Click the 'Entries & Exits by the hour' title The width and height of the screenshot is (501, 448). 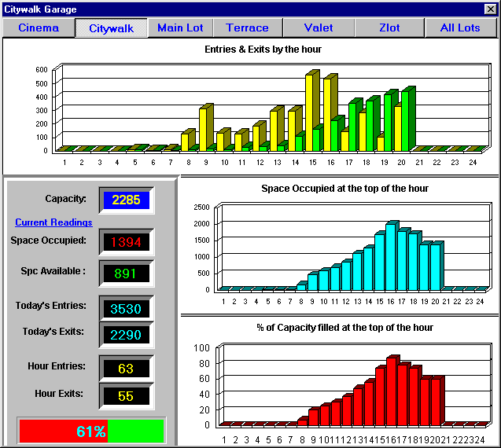(x=263, y=50)
